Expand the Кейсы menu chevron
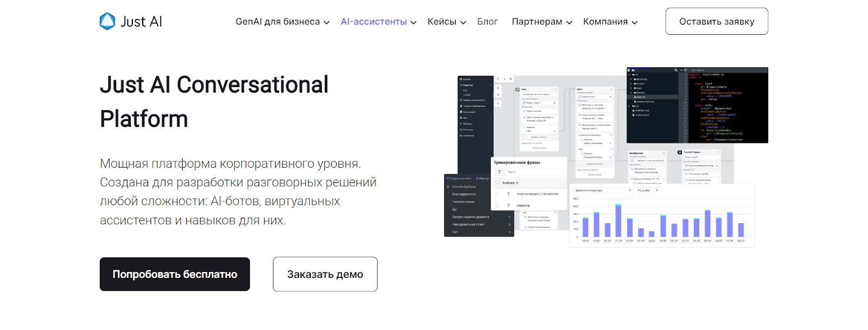Image resolution: width=868 pixels, height=330 pixels. [463, 22]
